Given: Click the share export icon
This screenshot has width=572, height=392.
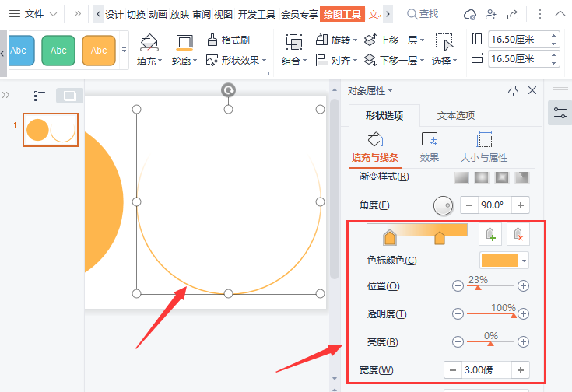Looking at the screenshot, I should click(x=513, y=14).
